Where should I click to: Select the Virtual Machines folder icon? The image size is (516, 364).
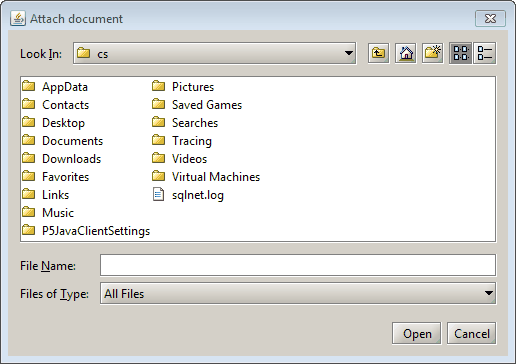point(158,176)
